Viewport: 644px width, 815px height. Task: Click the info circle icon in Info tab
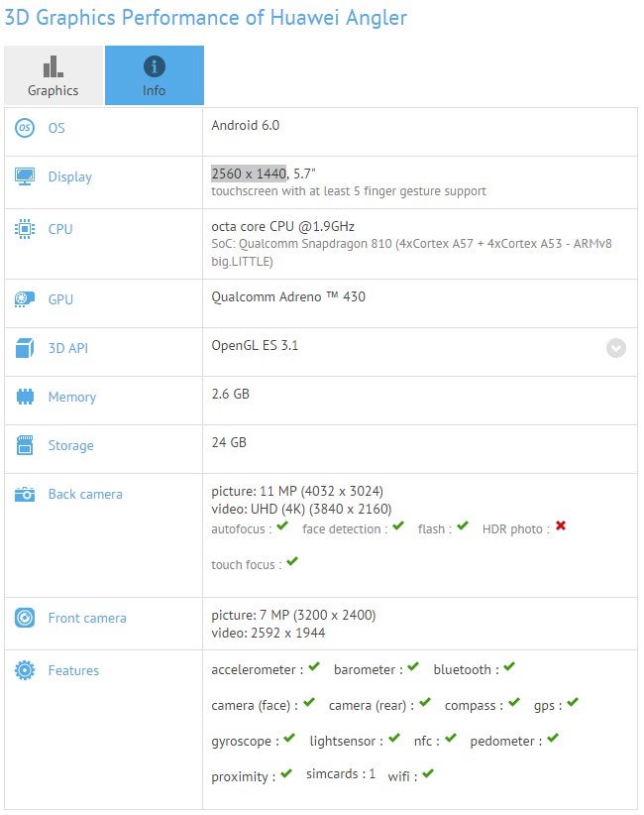coord(155,66)
